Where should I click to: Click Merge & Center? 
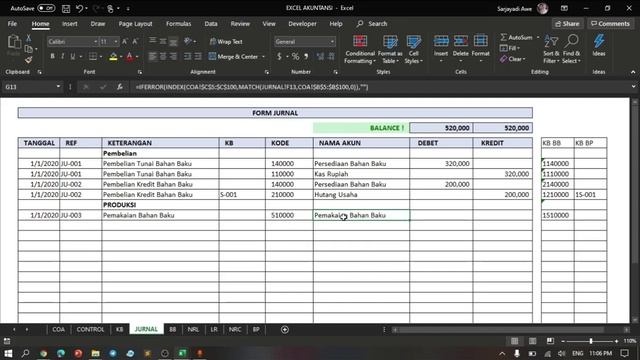(234, 56)
